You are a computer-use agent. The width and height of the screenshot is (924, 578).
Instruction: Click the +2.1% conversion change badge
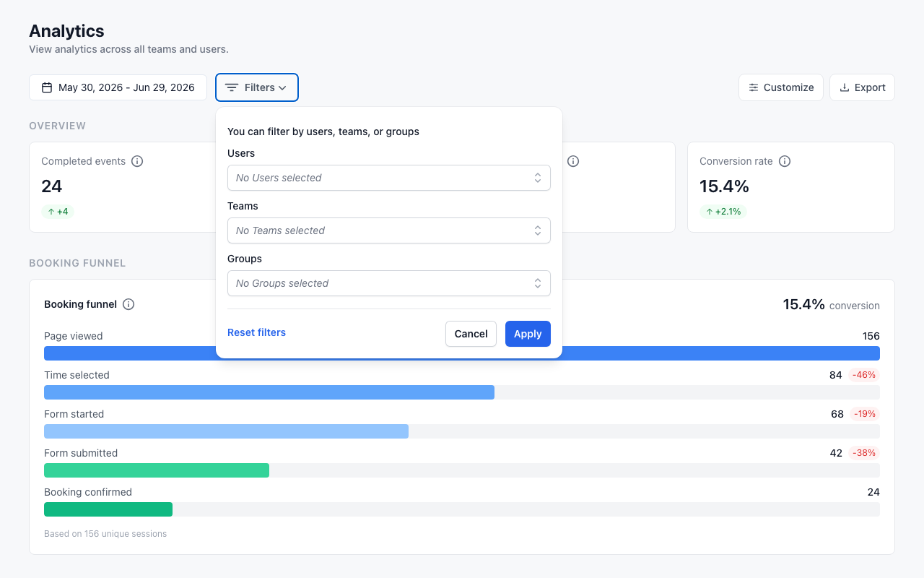point(723,212)
